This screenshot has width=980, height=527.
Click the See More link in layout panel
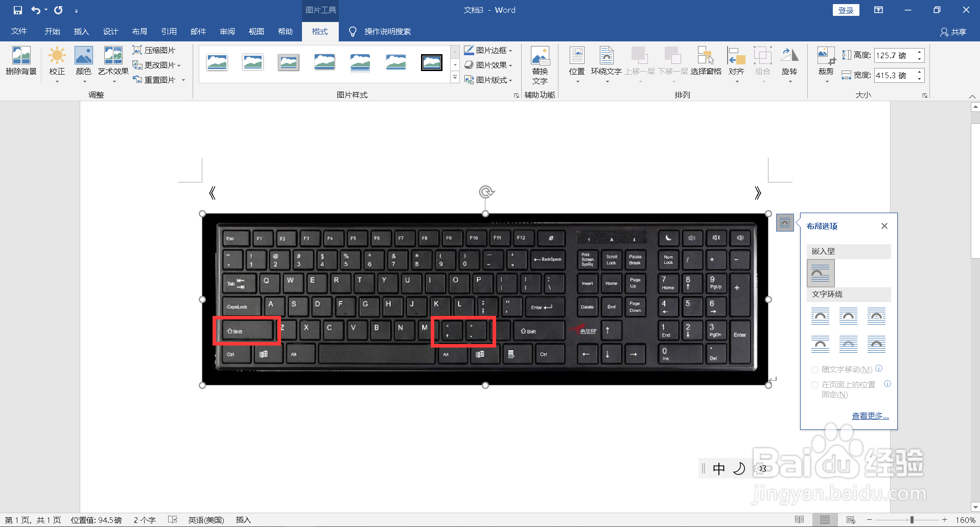(870, 416)
